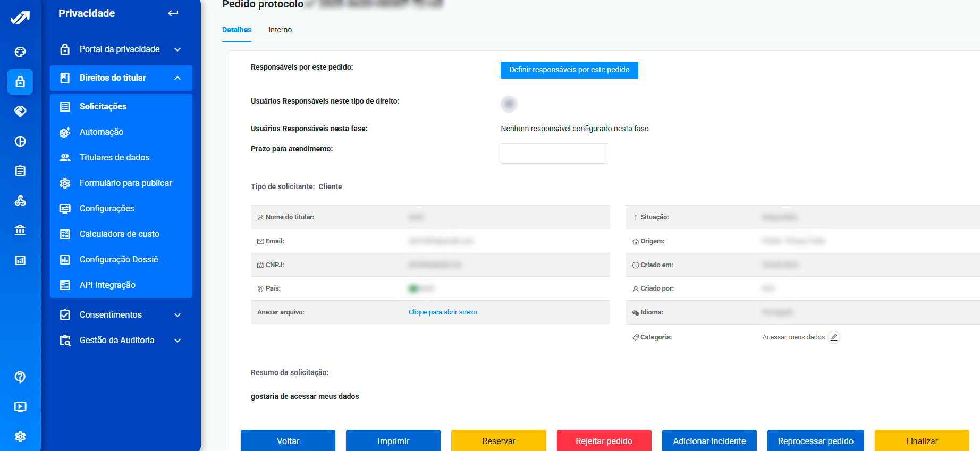
Task: Click the clipboard icon in left rail
Action: point(20,171)
